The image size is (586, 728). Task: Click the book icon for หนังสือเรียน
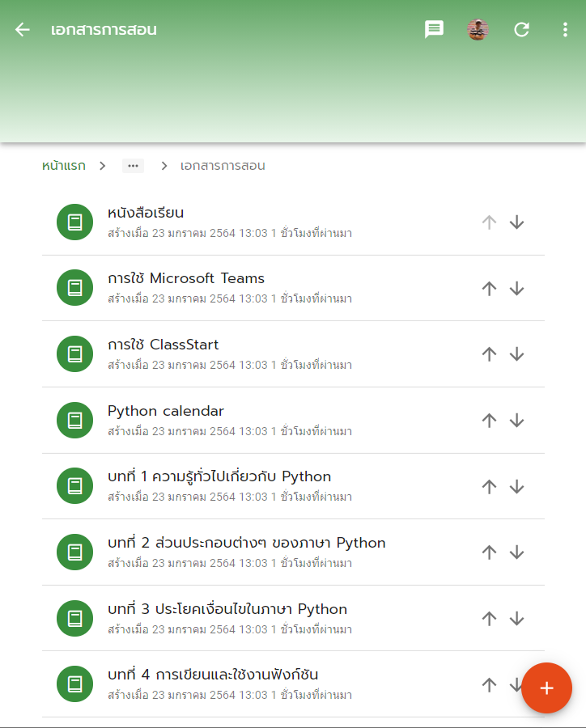pyautogui.click(x=74, y=222)
